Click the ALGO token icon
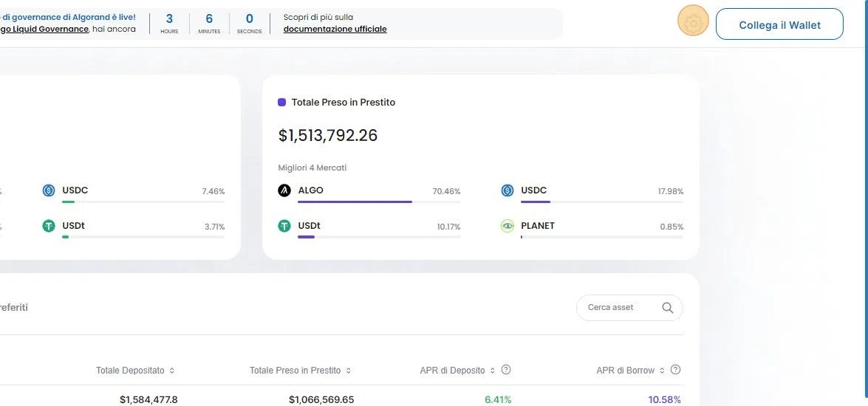 pos(284,190)
